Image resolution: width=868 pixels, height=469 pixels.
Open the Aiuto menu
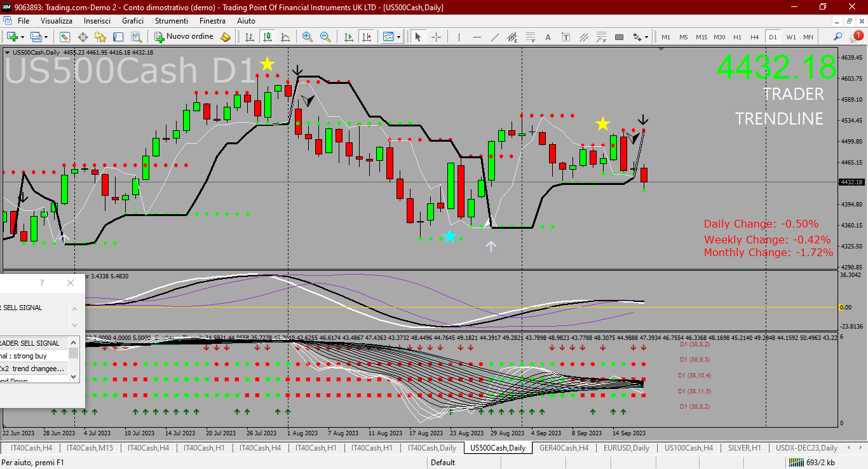point(246,21)
